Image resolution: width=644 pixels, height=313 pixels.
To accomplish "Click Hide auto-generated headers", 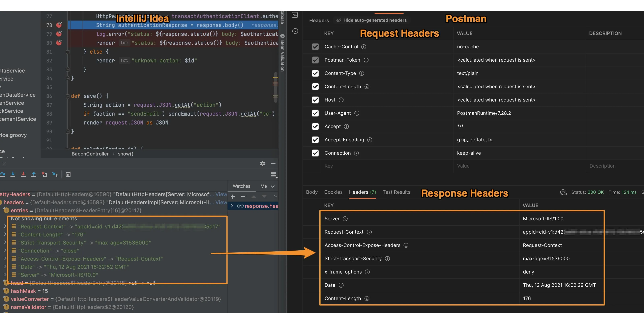I will pyautogui.click(x=372, y=20).
